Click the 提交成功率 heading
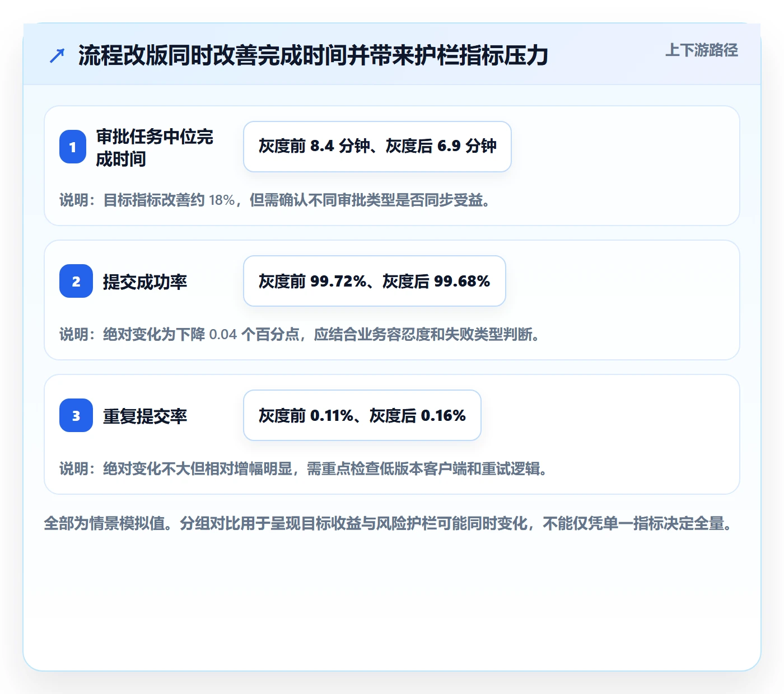 [144, 282]
